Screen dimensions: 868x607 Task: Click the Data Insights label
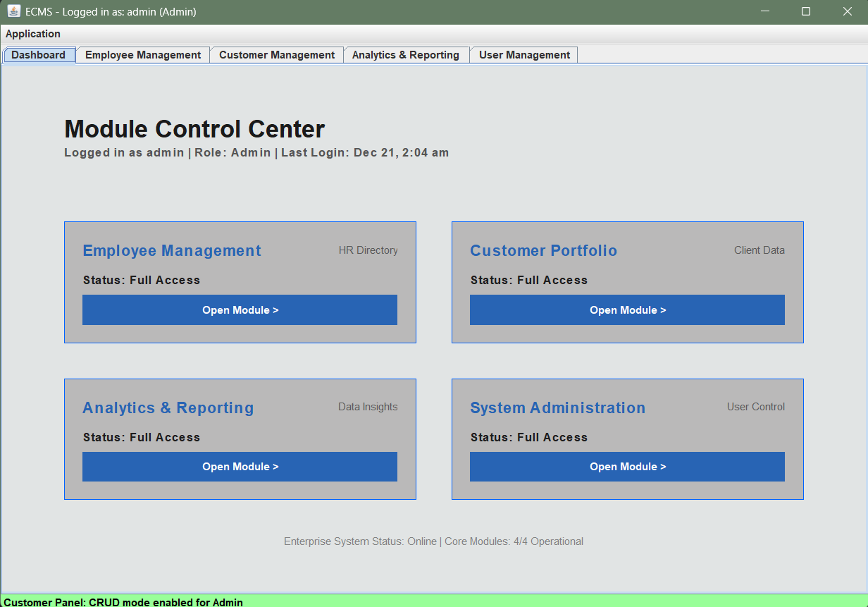coord(368,407)
